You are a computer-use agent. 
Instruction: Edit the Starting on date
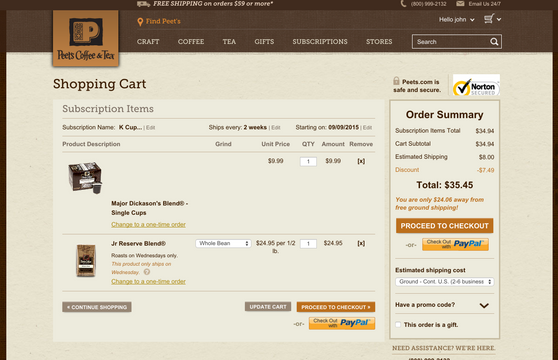click(368, 128)
